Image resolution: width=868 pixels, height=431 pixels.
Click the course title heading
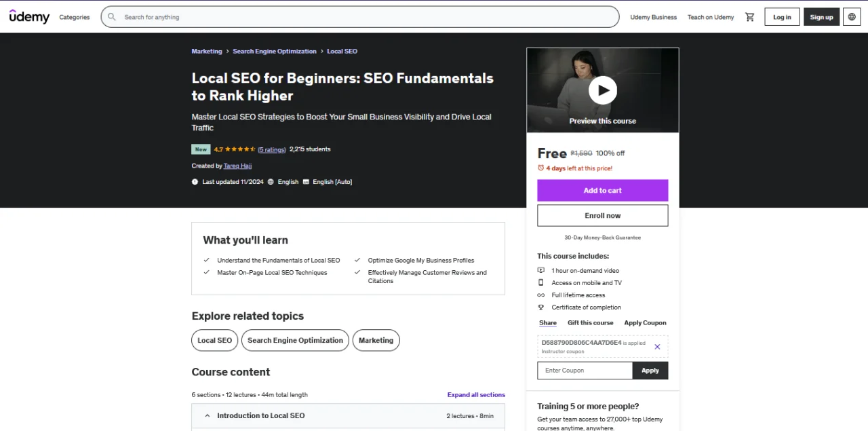pyautogui.click(x=342, y=87)
